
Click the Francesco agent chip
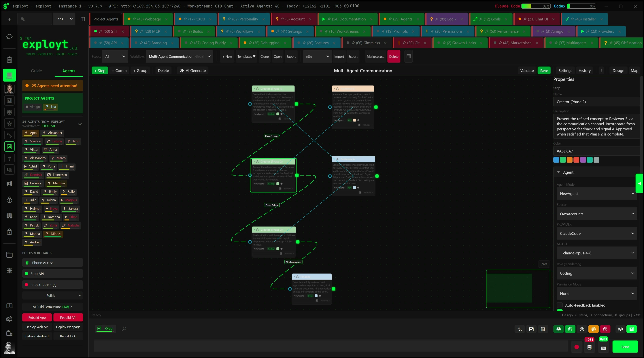(57, 175)
